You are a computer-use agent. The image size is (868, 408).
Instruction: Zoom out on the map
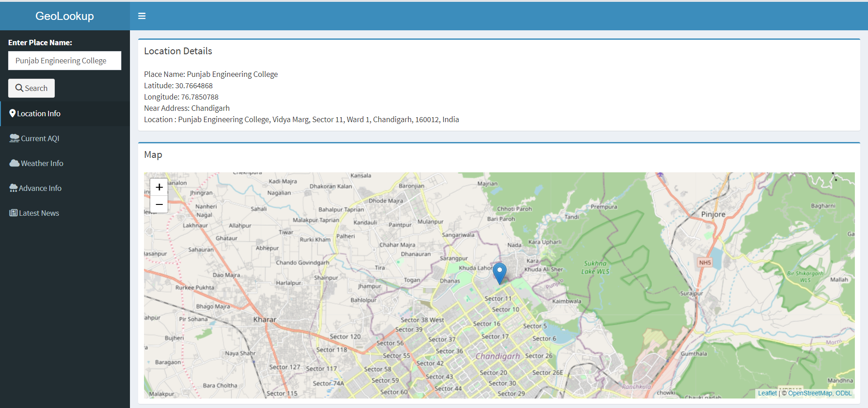[159, 204]
